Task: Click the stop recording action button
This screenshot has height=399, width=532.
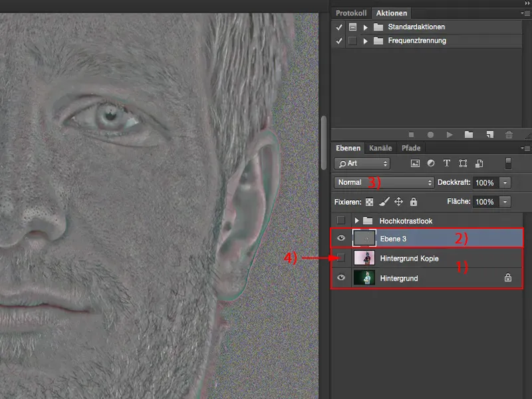Action: (x=411, y=135)
